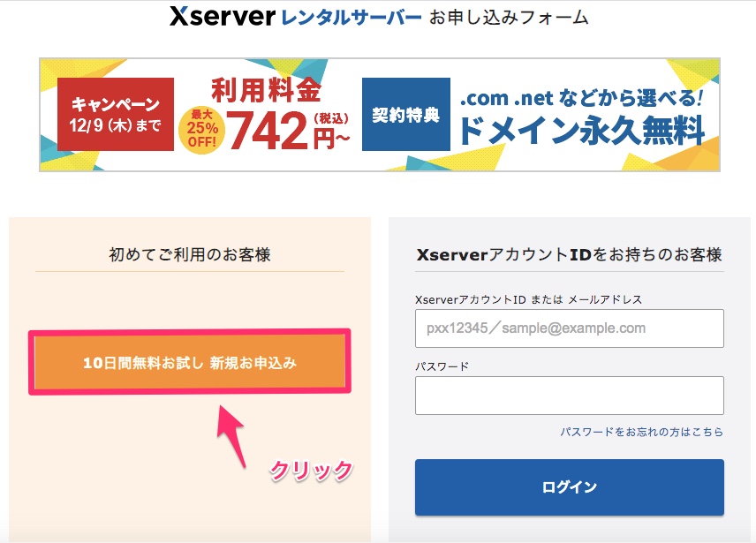Viewport: 756px width, 543px height.
Task: Select the XserverアカウントIDをお持ちのお客様 heading
Action: [570, 254]
